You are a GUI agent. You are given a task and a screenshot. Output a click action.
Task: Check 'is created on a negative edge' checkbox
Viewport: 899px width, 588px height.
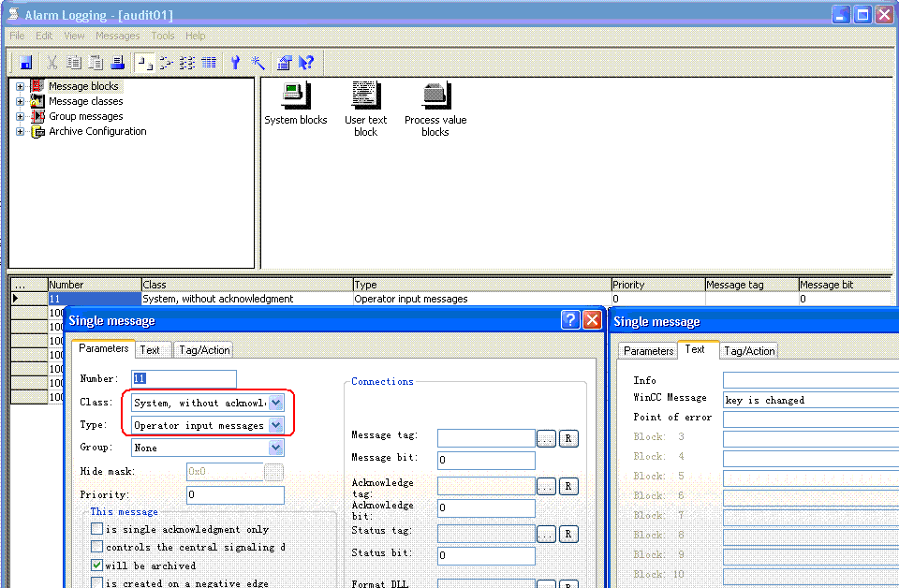[x=96, y=582]
